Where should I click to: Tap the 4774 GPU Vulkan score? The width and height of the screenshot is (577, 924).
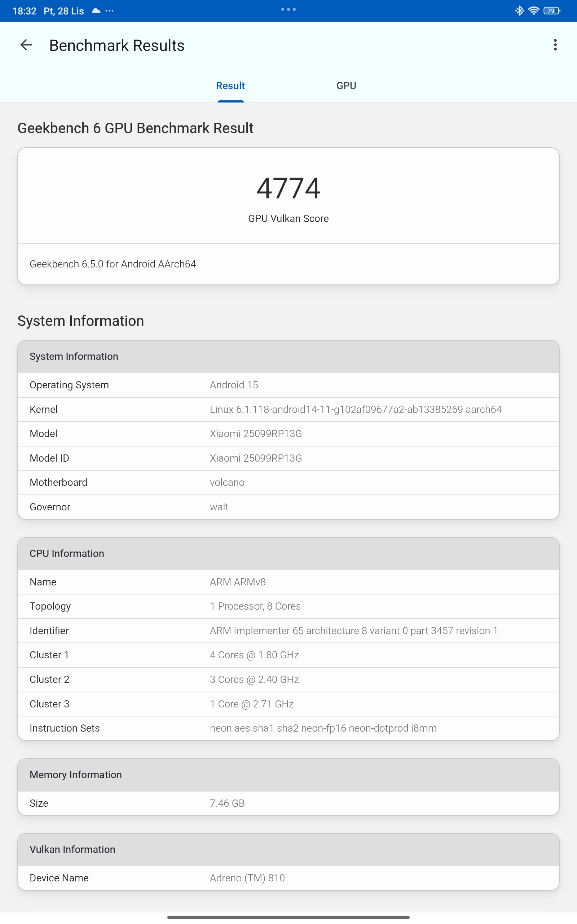288,188
